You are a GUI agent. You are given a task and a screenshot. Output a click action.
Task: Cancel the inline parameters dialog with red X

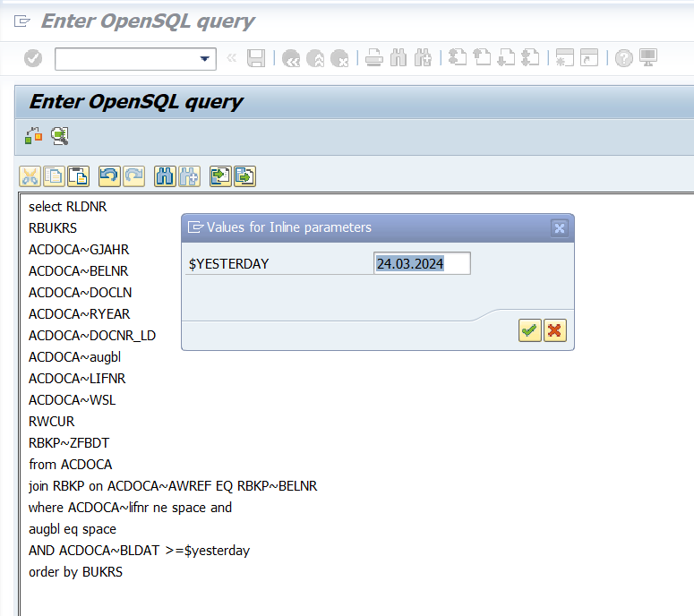click(555, 331)
